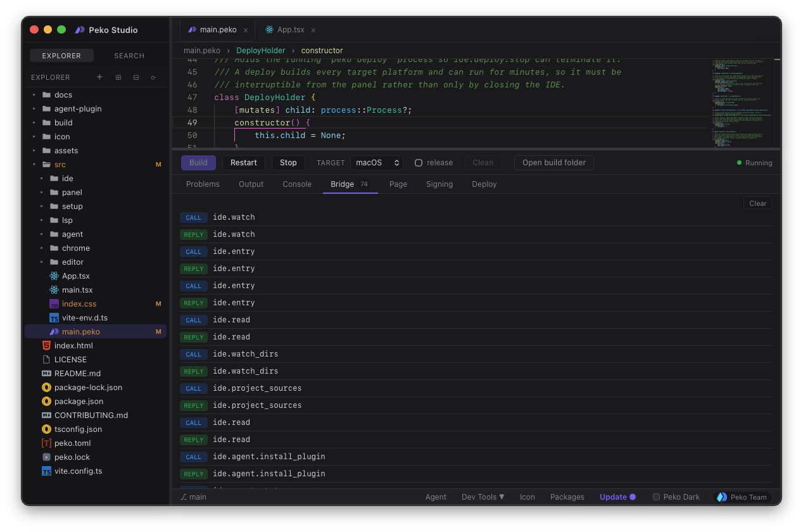Viewport: 803px width, 532px height.
Task: Click the JSON icon next to tsconfig.json
Action: [46, 429]
